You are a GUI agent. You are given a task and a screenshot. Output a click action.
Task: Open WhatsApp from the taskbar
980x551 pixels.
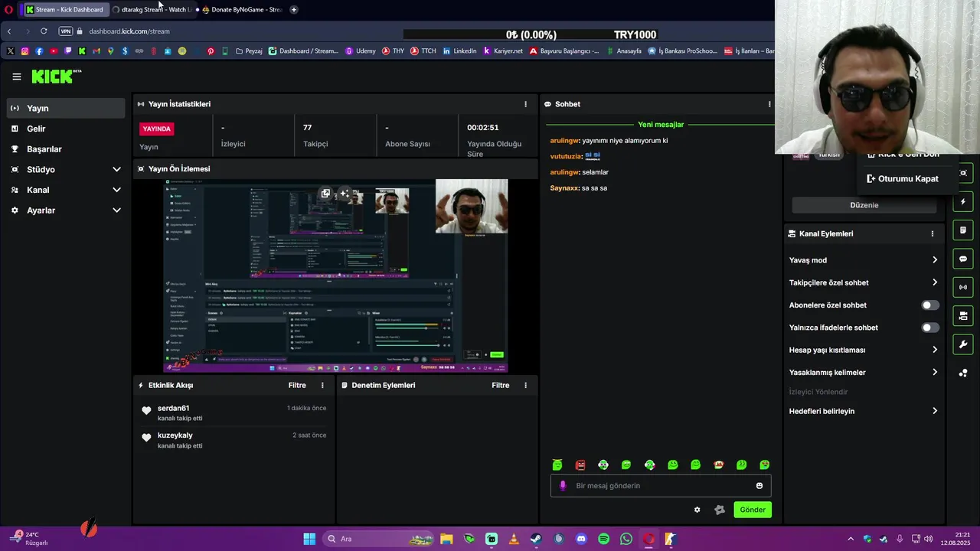point(626,539)
